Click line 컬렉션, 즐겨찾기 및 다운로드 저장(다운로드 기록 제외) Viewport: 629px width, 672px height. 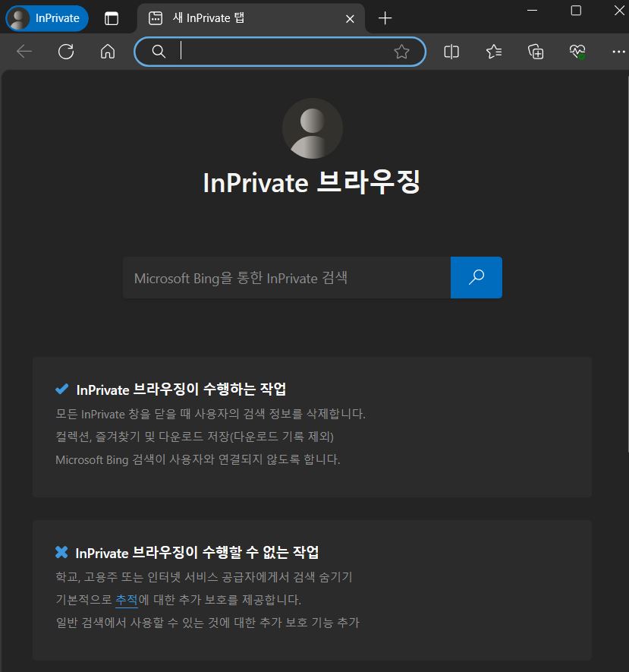[x=194, y=437]
